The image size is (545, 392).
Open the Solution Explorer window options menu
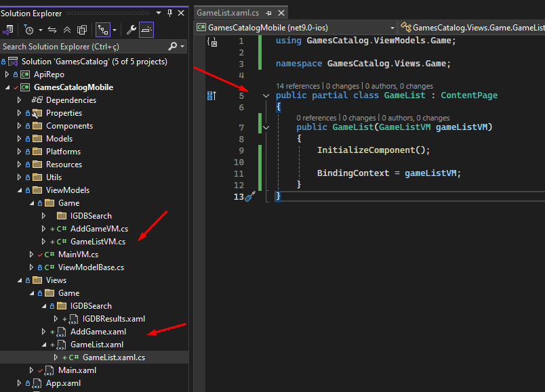(159, 13)
